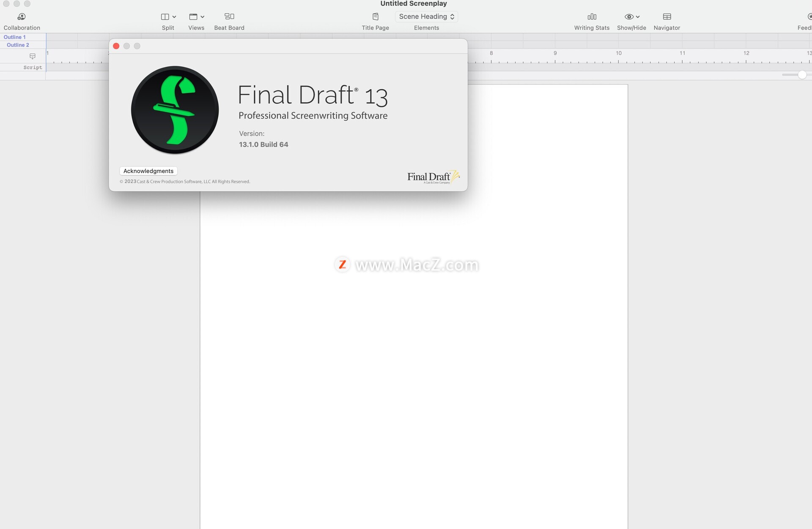Close the About Final Draft dialog
The width and height of the screenshot is (812, 529).
[116, 46]
